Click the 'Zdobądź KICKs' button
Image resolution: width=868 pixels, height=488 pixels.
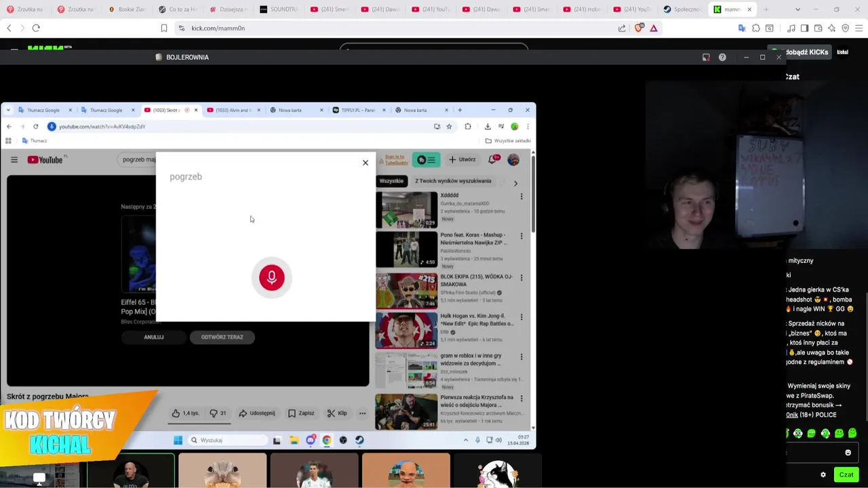coord(802,52)
